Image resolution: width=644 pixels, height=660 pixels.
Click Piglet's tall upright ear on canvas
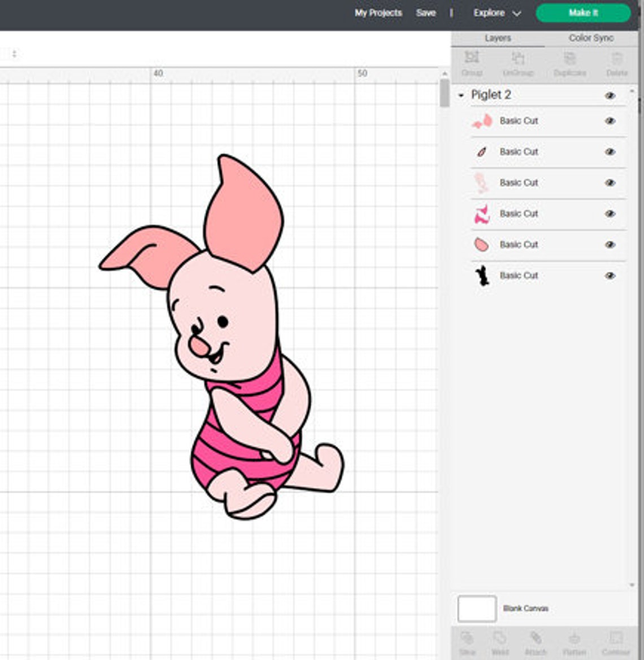tap(243, 215)
